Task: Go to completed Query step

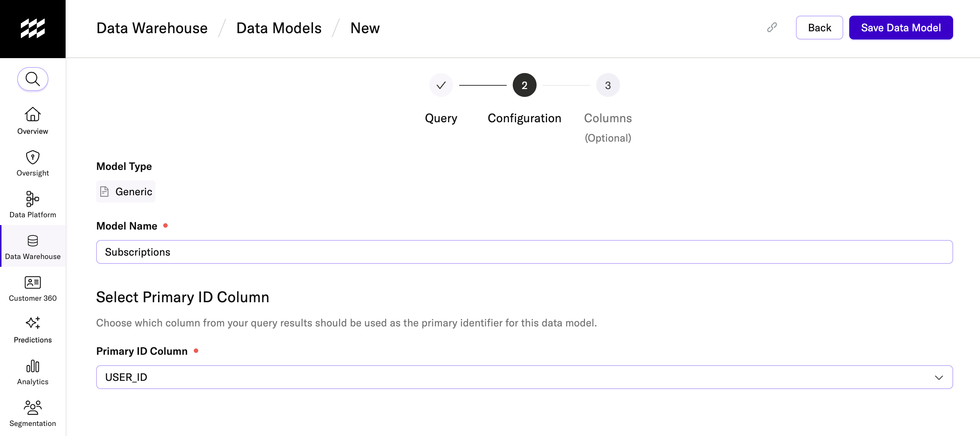Action: pyautogui.click(x=441, y=85)
